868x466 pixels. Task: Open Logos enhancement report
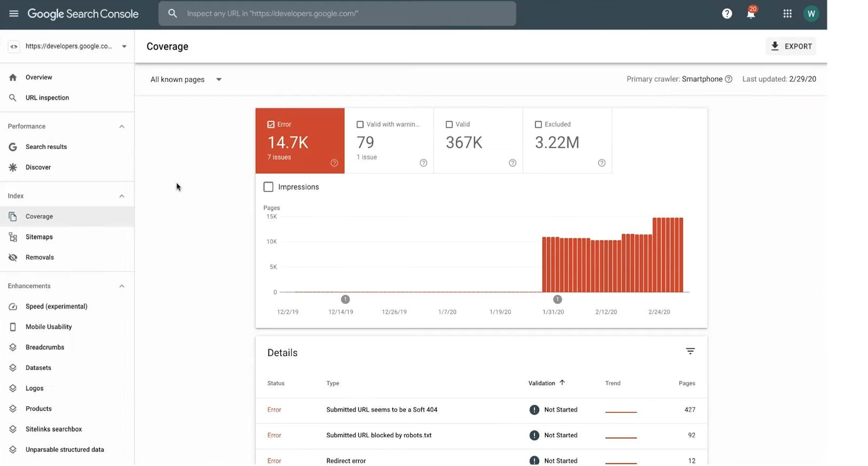[x=67, y=389]
